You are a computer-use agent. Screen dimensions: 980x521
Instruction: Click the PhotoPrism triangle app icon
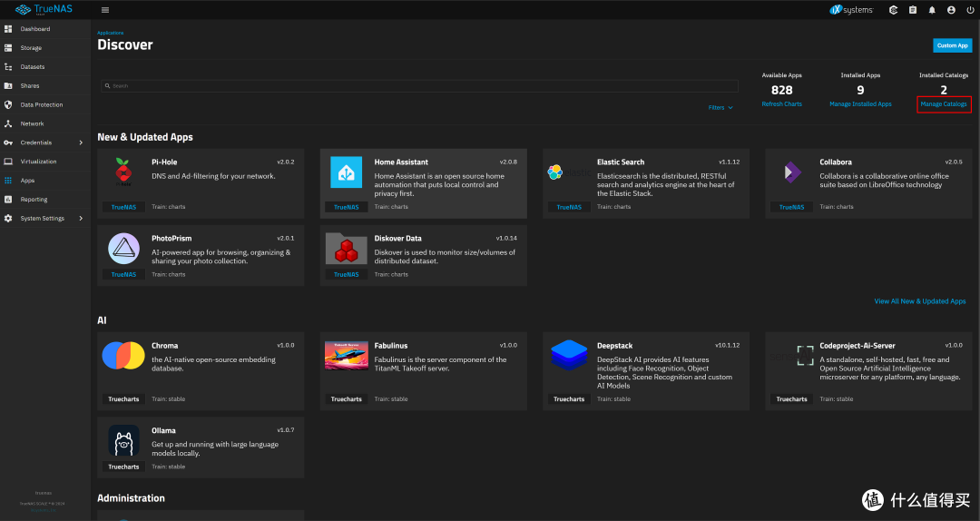point(123,249)
